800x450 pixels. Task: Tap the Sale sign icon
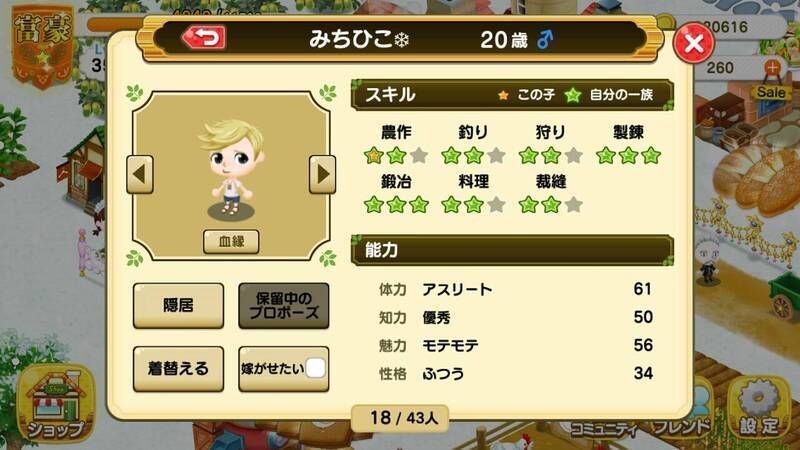click(x=770, y=92)
